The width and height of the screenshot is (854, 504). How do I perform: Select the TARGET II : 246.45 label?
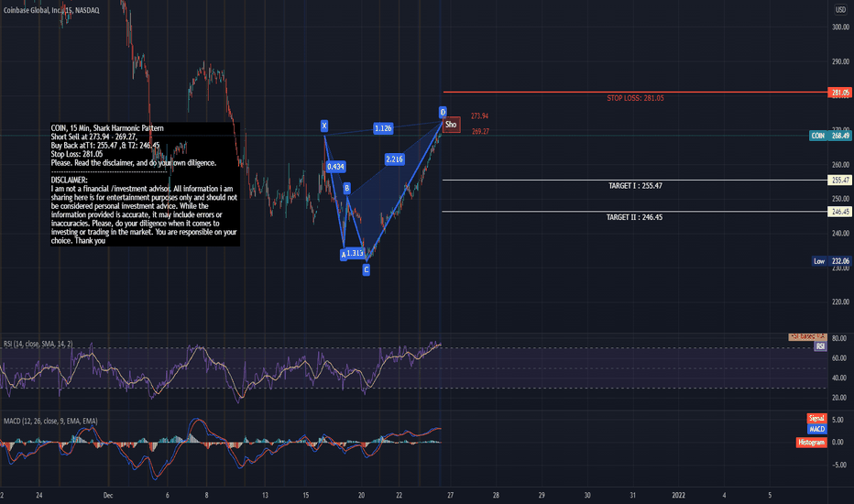634,217
